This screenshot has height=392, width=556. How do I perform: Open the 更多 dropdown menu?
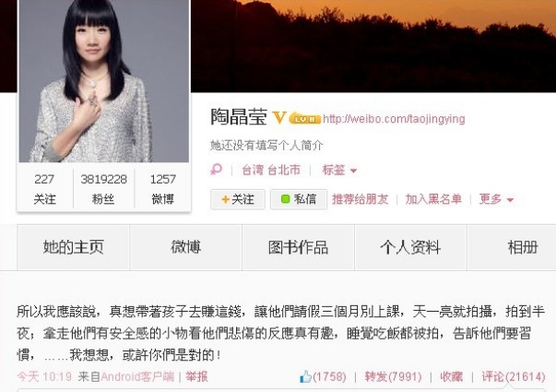point(496,199)
